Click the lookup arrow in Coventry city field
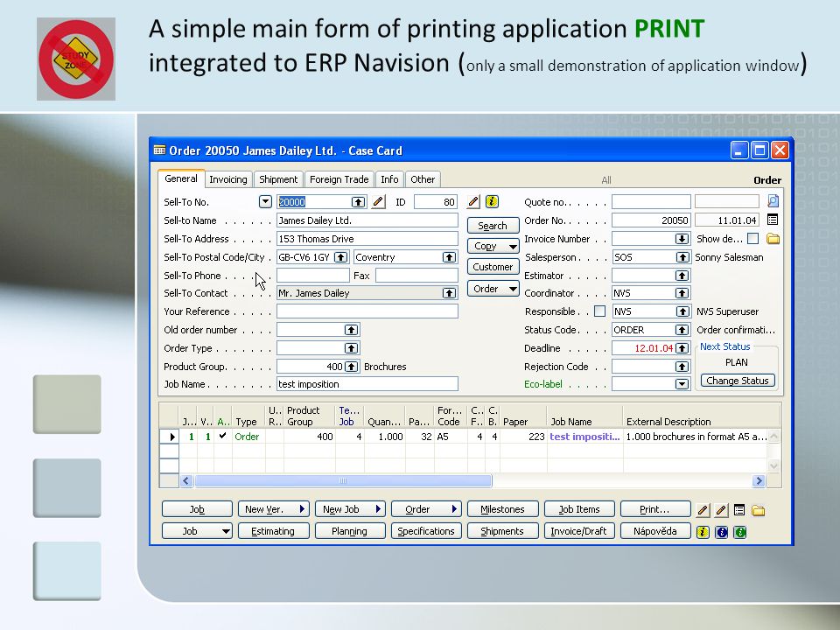The image size is (840, 630). pyautogui.click(x=449, y=257)
